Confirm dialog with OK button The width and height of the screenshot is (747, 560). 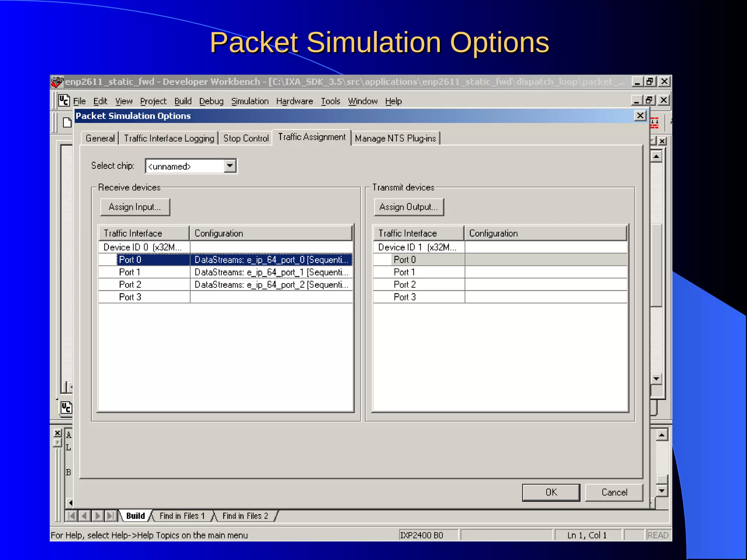click(x=551, y=493)
